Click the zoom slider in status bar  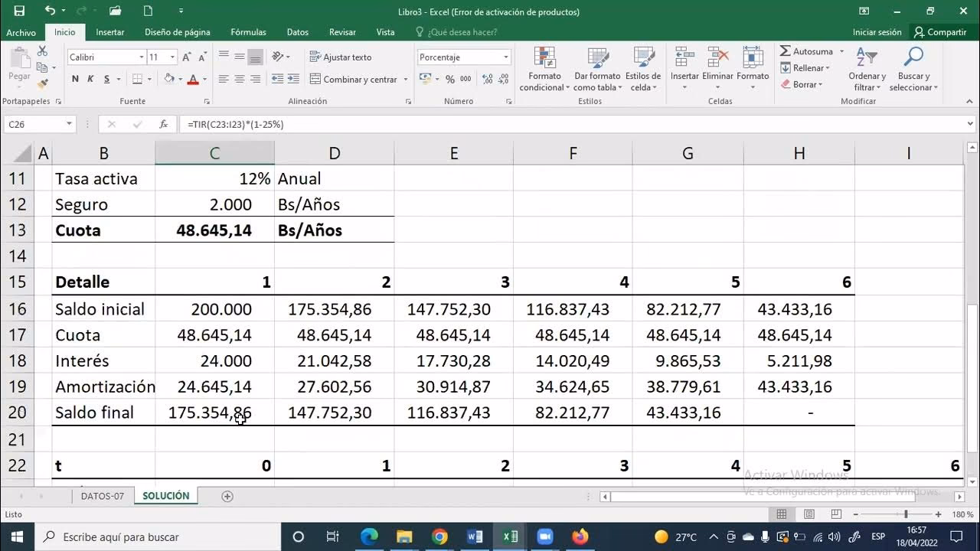pos(905,514)
